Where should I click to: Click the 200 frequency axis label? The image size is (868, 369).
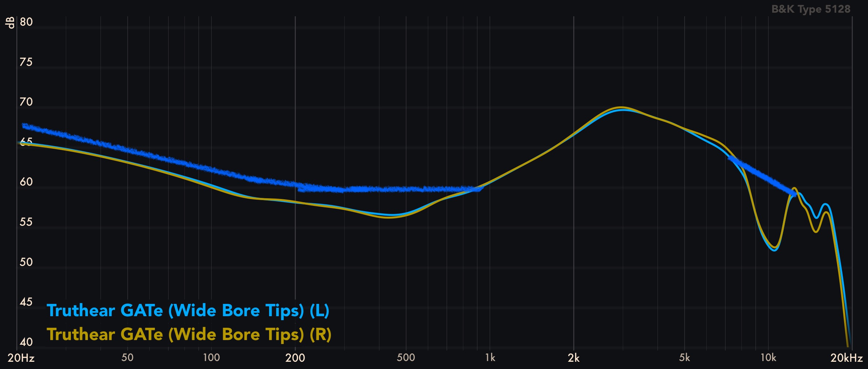(295, 358)
